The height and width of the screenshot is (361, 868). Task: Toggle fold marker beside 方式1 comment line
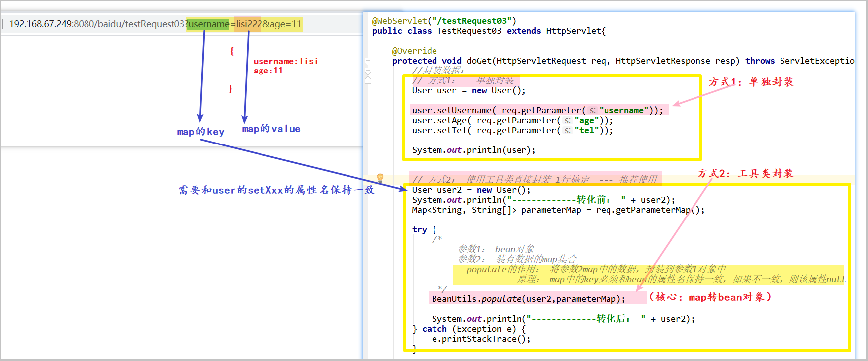[368, 80]
